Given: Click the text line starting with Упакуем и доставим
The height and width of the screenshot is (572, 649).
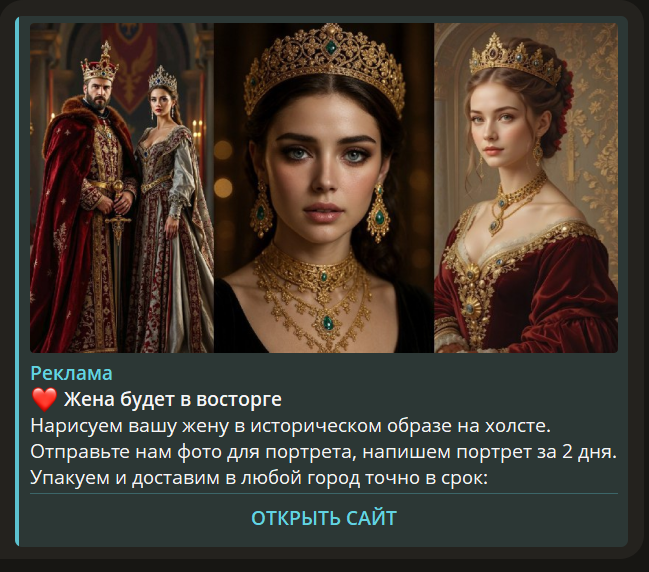Looking at the screenshot, I should click(x=259, y=478).
